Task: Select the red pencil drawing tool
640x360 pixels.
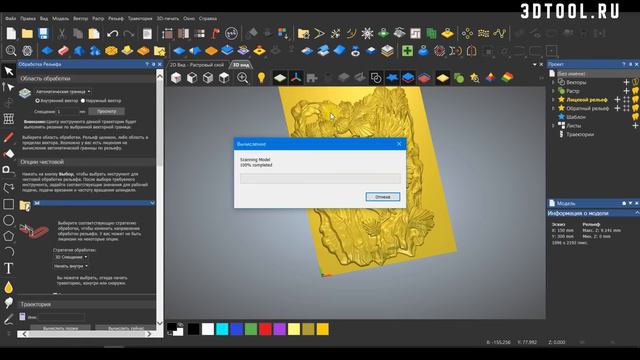Action: point(9,137)
